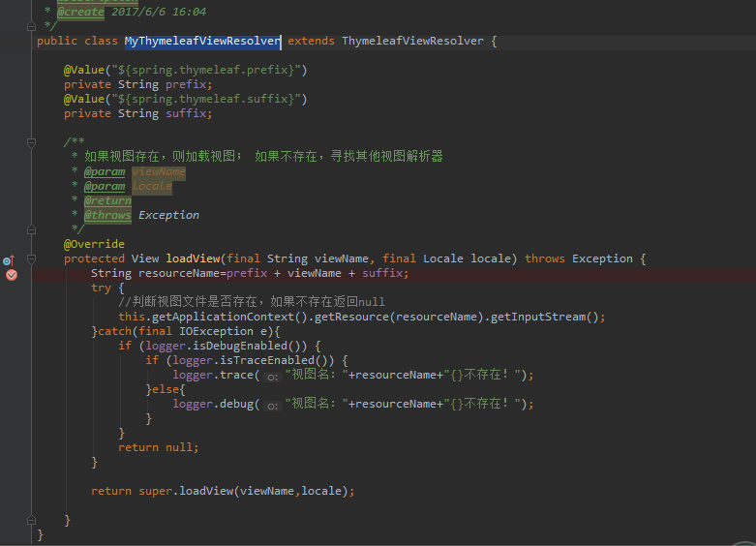
Task: Click the @Override annotation
Action: pyautogui.click(x=94, y=244)
